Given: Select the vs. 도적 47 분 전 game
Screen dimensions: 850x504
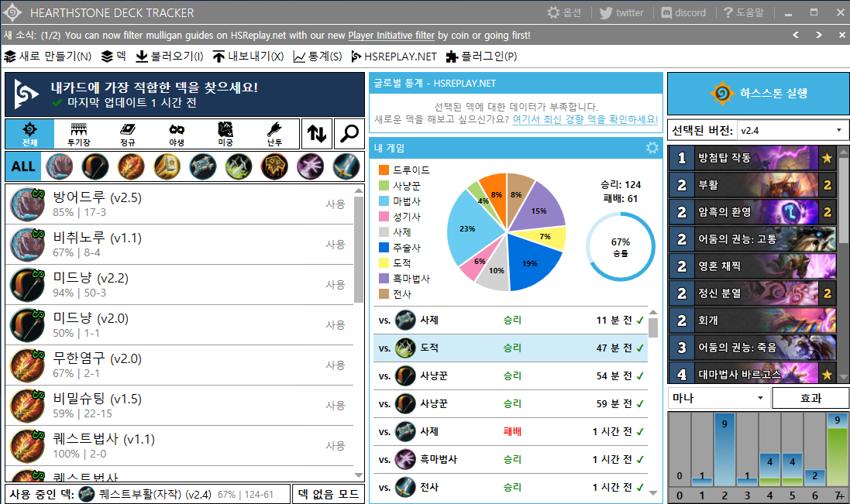Looking at the screenshot, I should click(510, 348).
